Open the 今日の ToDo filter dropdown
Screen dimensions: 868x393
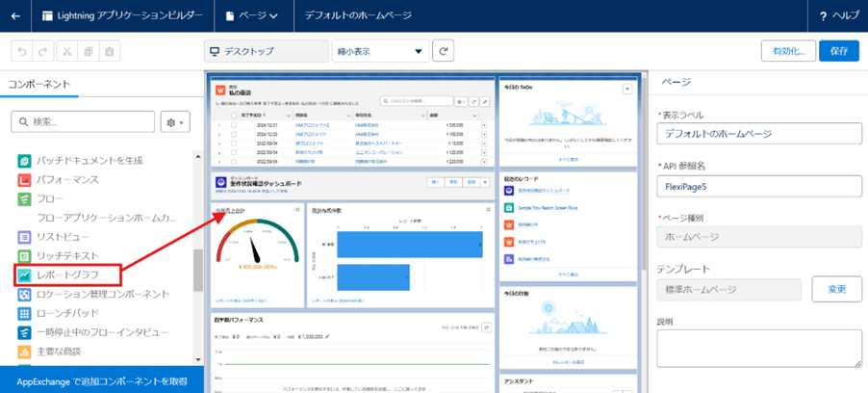(627, 89)
